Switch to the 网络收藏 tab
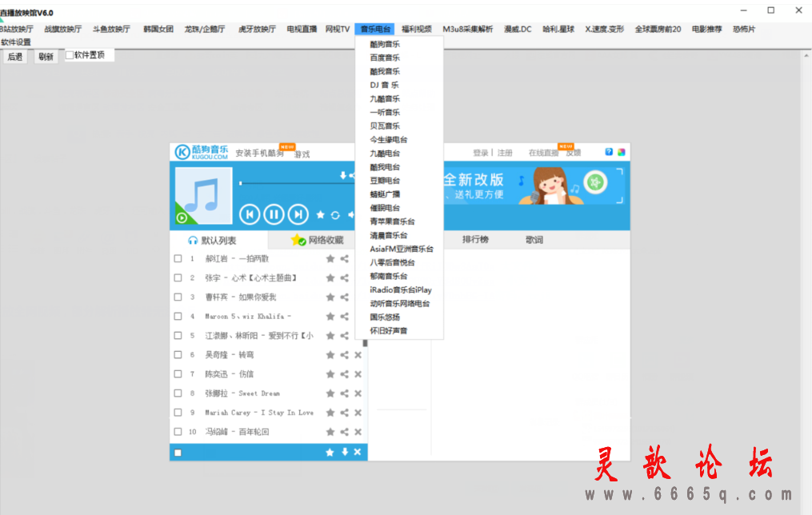The image size is (812, 515). pos(317,240)
